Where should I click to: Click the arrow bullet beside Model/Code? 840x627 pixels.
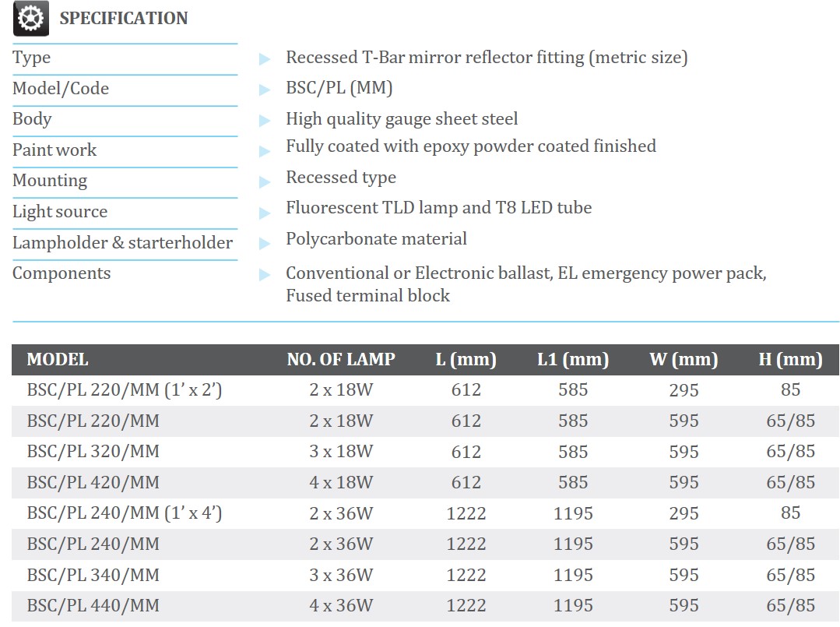click(265, 90)
